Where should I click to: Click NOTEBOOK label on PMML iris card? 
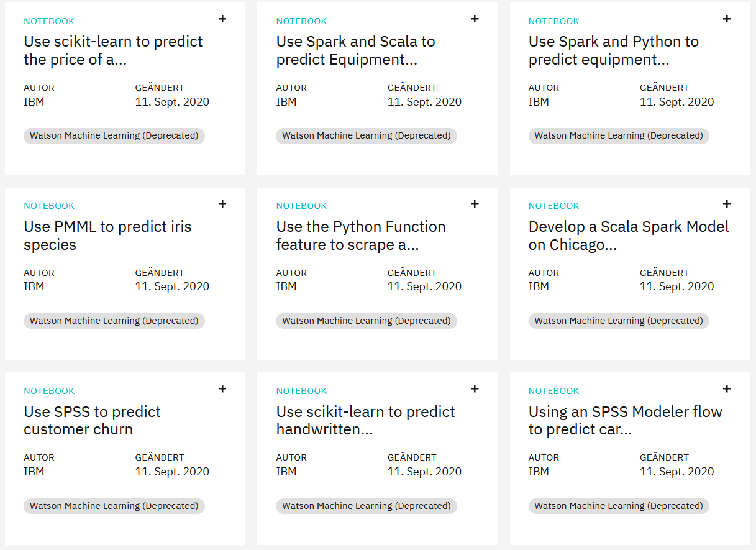coord(49,206)
